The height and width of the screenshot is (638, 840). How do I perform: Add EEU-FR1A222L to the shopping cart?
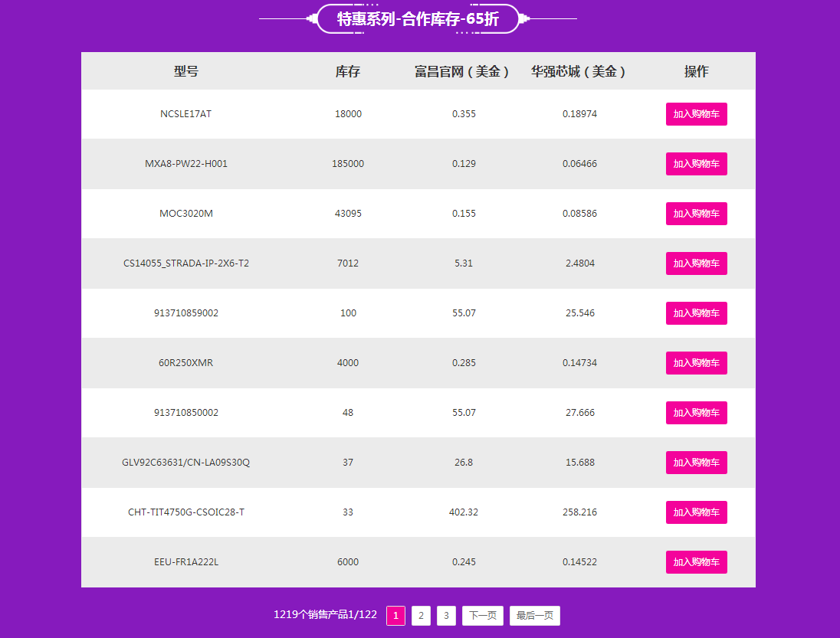click(696, 562)
